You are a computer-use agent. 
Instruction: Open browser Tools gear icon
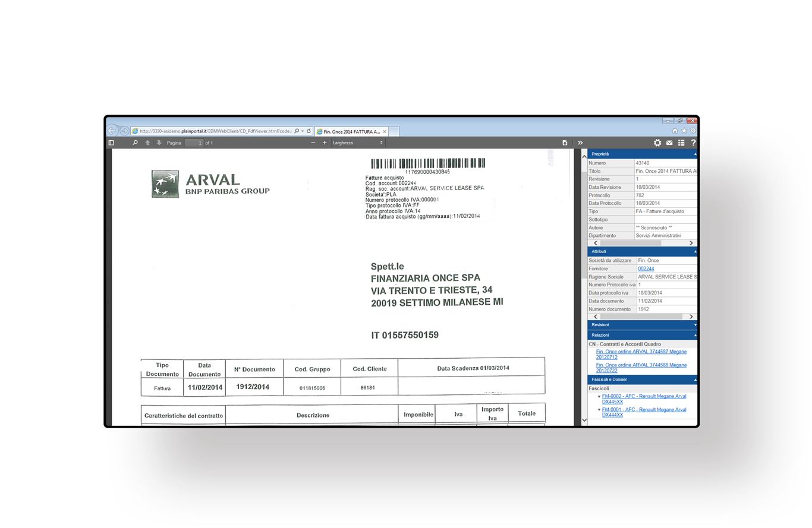[693, 131]
